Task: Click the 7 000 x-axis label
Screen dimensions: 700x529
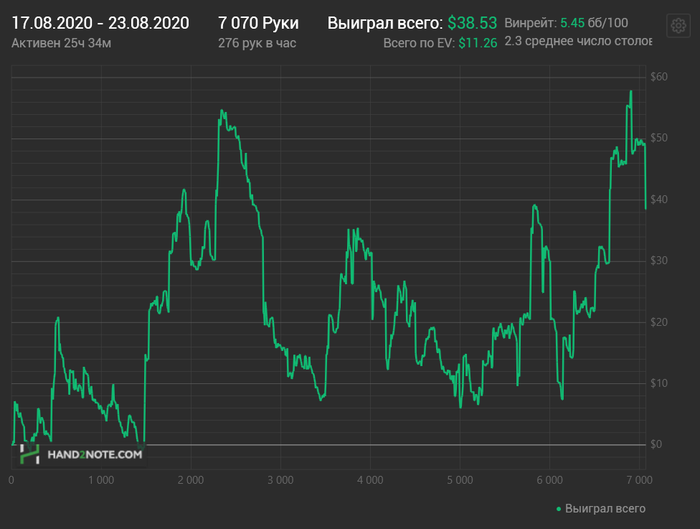Action: (639, 480)
